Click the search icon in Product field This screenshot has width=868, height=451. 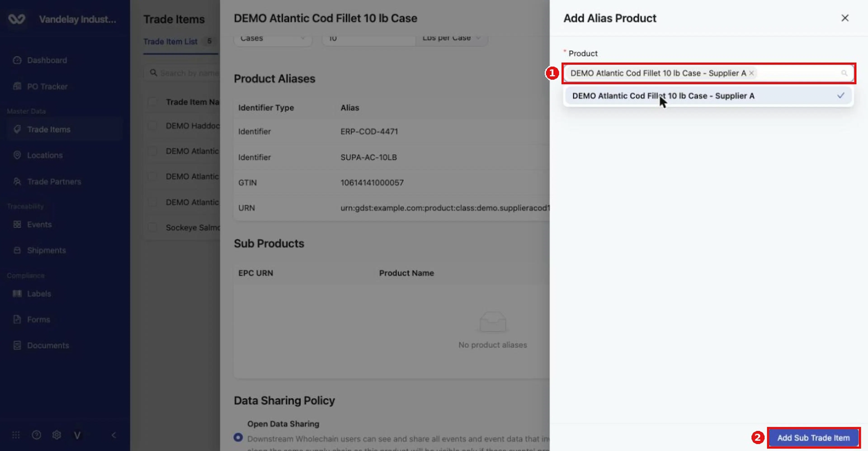pos(844,73)
